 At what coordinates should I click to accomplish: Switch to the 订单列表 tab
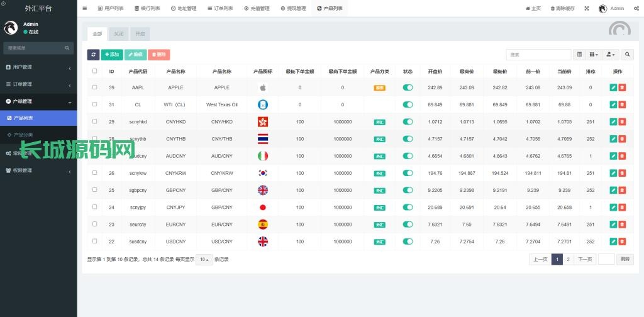tap(219, 9)
